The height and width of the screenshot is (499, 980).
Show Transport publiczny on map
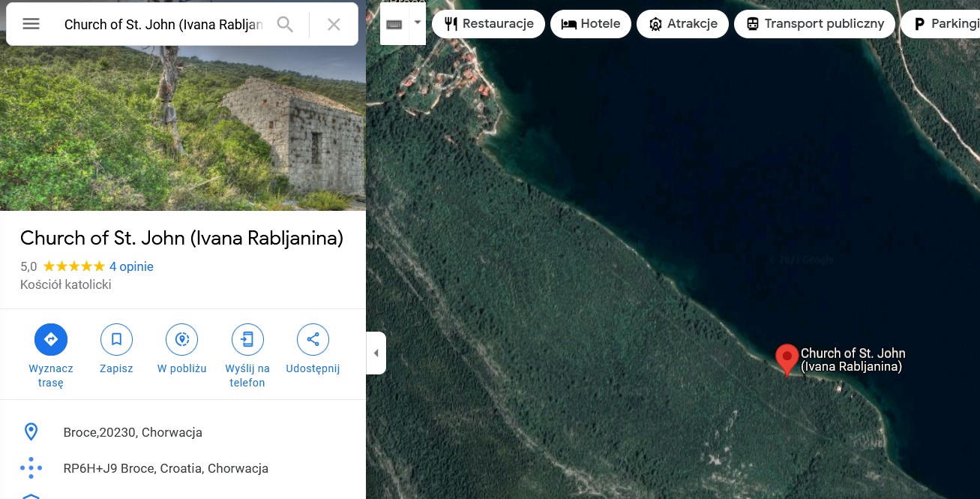814,24
